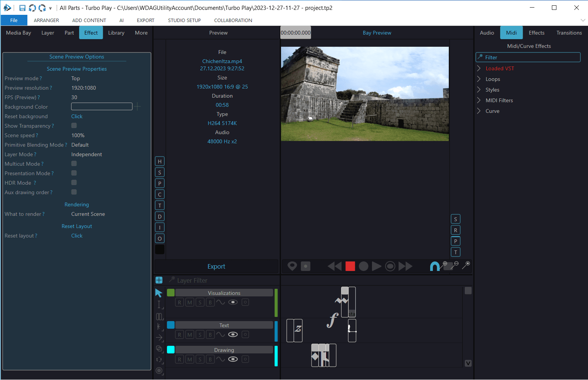
Task: Enable the Multicut Mode checkbox
Action: click(74, 163)
